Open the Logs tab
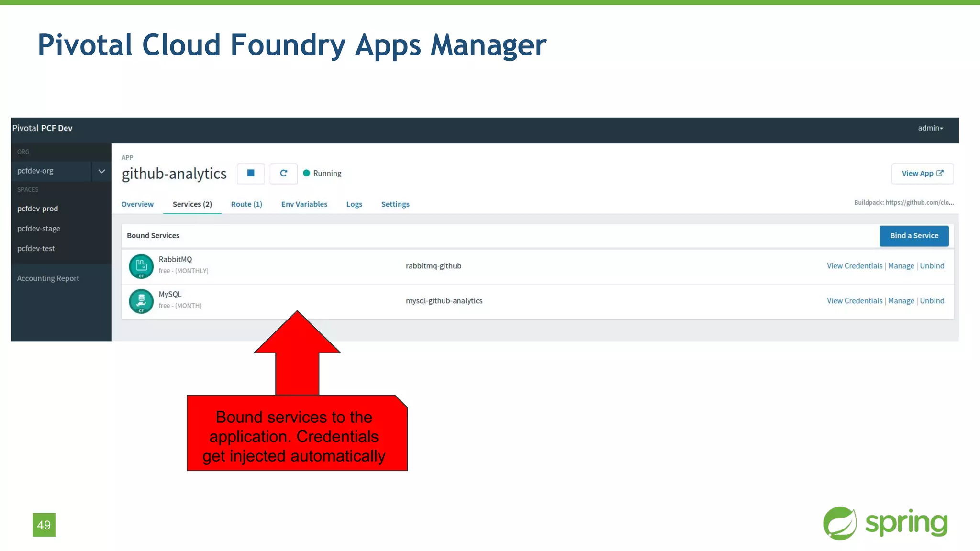The image size is (980, 551). coord(354,204)
